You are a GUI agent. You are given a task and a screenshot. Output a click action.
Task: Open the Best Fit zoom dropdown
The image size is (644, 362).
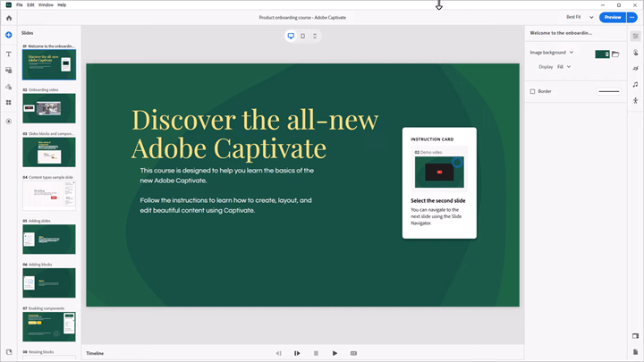coord(580,17)
